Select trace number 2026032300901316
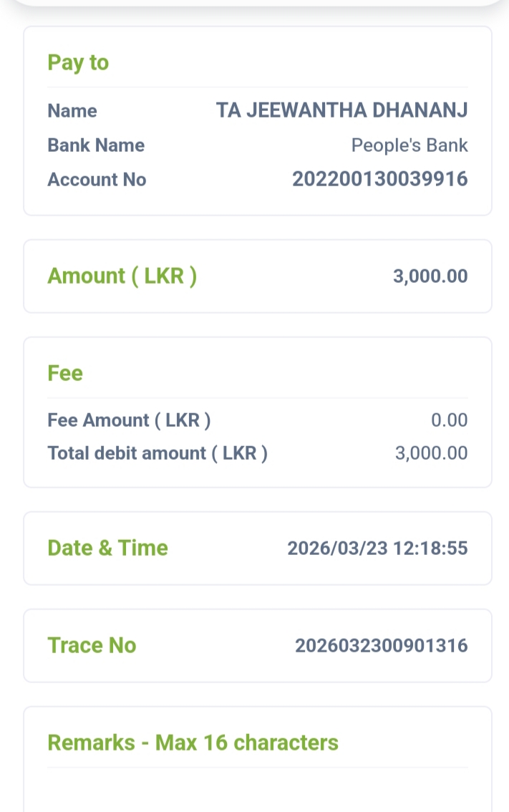 [x=381, y=646]
